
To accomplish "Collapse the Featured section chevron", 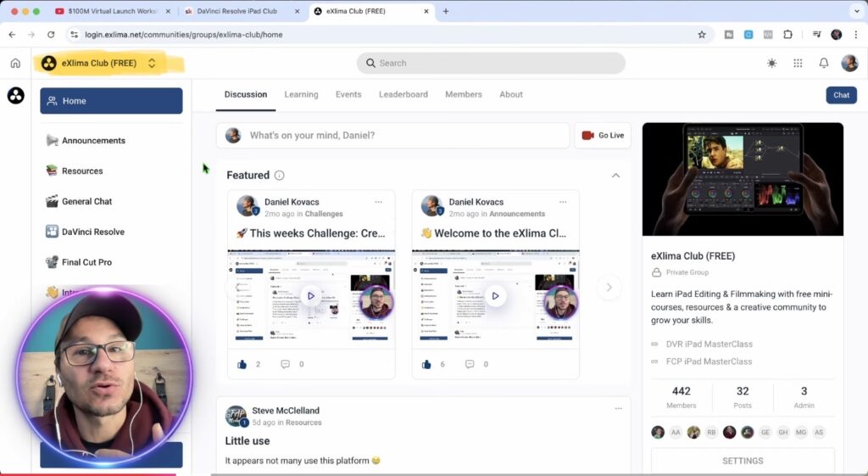I will click(x=615, y=175).
